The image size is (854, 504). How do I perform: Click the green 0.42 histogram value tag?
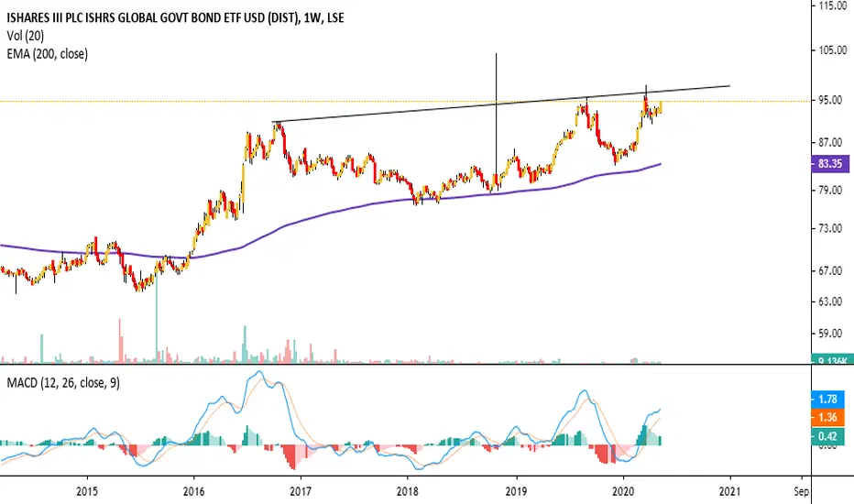827,436
